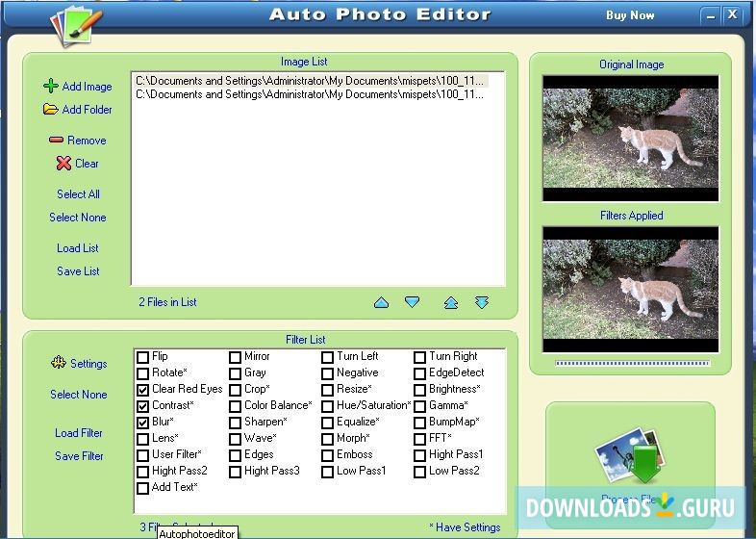Click the Add Folder icon
Image resolution: width=756 pixels, height=539 pixels.
(x=51, y=109)
